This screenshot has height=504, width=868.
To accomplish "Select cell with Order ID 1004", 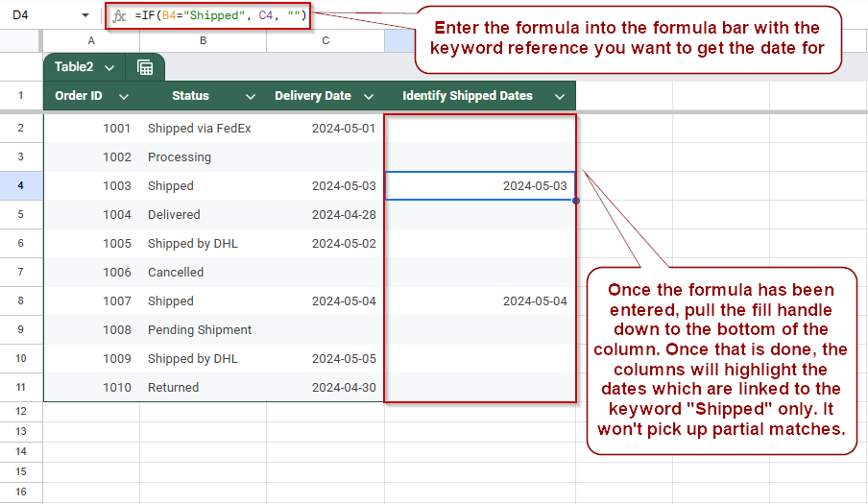I will click(91, 215).
